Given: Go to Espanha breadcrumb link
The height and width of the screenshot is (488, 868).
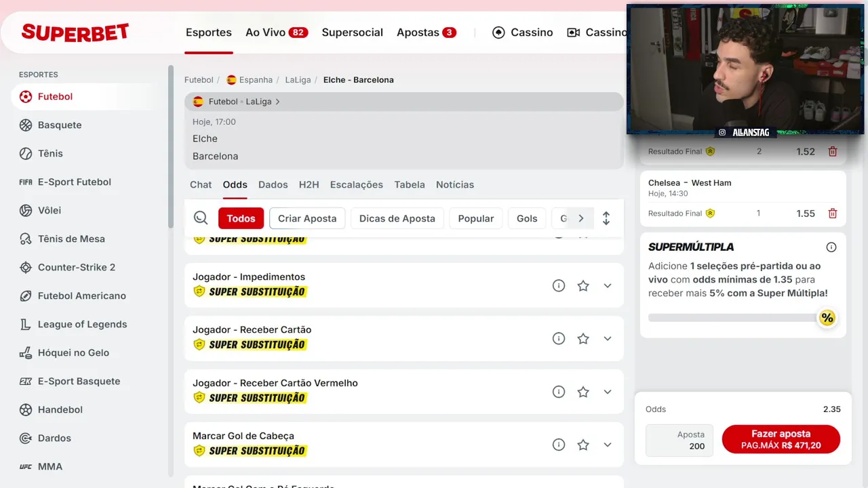Looking at the screenshot, I should coord(250,80).
